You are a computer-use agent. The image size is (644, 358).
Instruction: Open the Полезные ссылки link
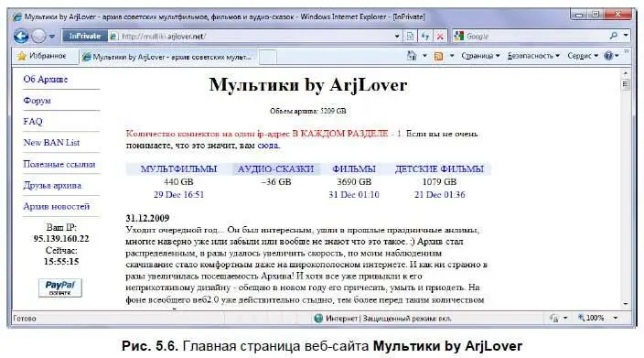point(59,164)
